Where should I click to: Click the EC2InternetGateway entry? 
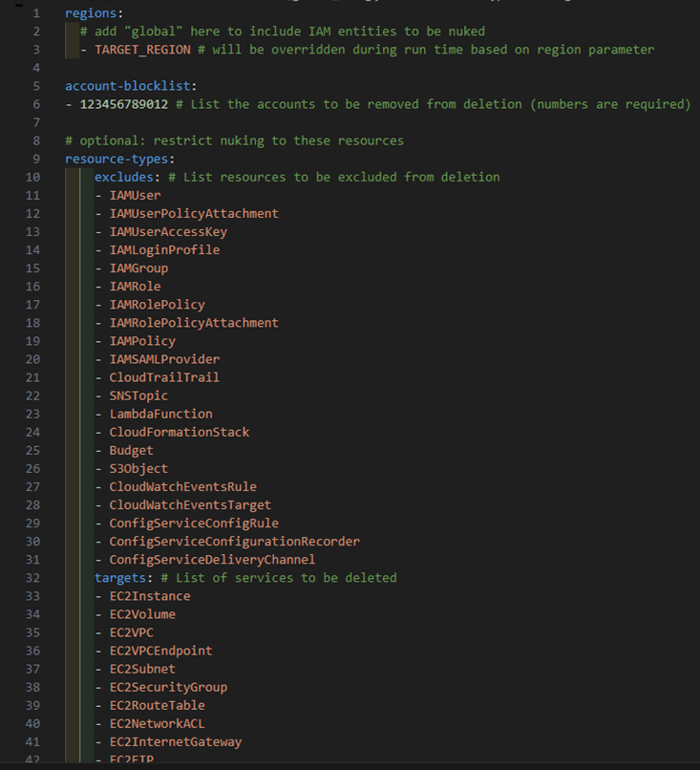pyautogui.click(x=175, y=742)
